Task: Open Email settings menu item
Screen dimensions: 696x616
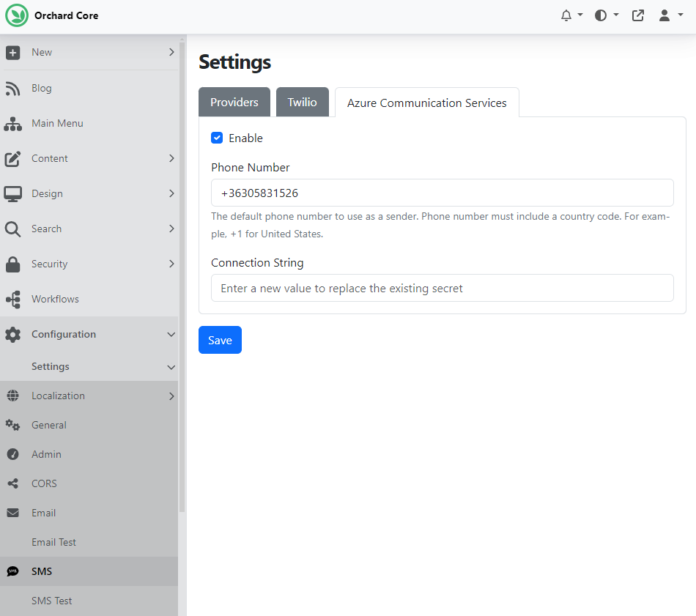Action: 89,513
